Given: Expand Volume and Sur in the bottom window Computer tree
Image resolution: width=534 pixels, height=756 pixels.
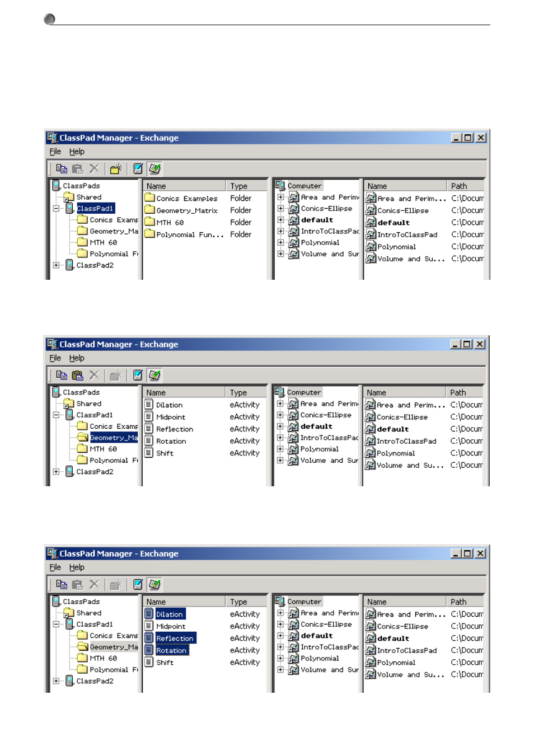Looking at the screenshot, I should tap(280, 669).
